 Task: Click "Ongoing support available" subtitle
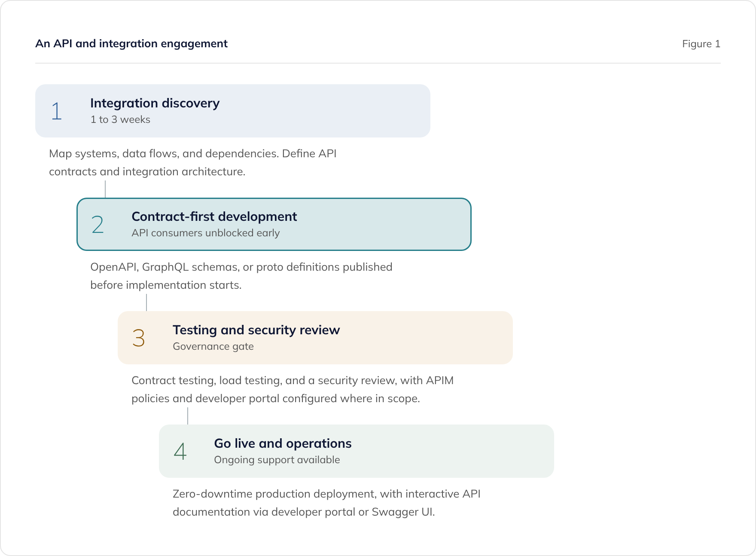pos(277,460)
